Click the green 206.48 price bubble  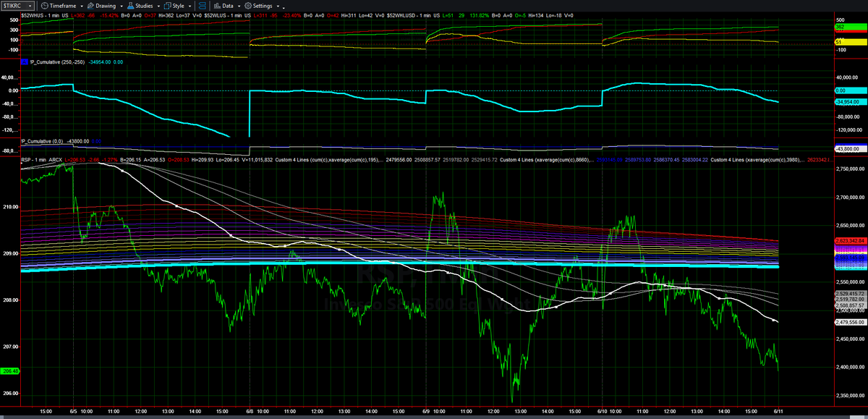(x=10, y=371)
